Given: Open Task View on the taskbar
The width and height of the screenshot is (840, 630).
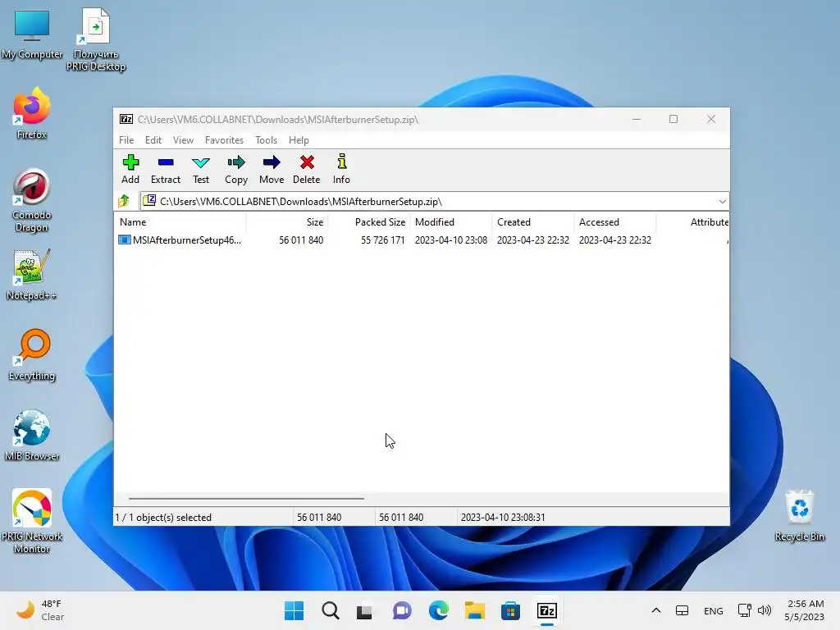Looking at the screenshot, I should (365, 610).
